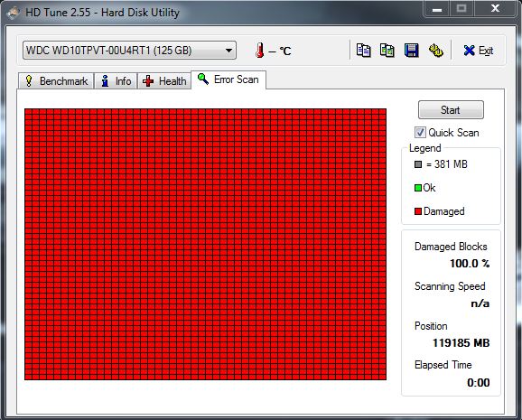Click the gray 381 MB legend block
The image size is (522, 420).
click(x=418, y=164)
